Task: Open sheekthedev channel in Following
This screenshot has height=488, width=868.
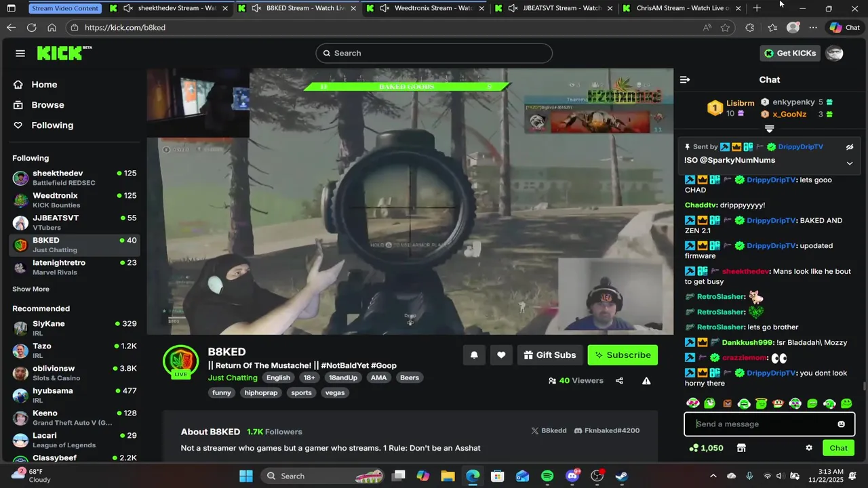Action: (x=75, y=178)
